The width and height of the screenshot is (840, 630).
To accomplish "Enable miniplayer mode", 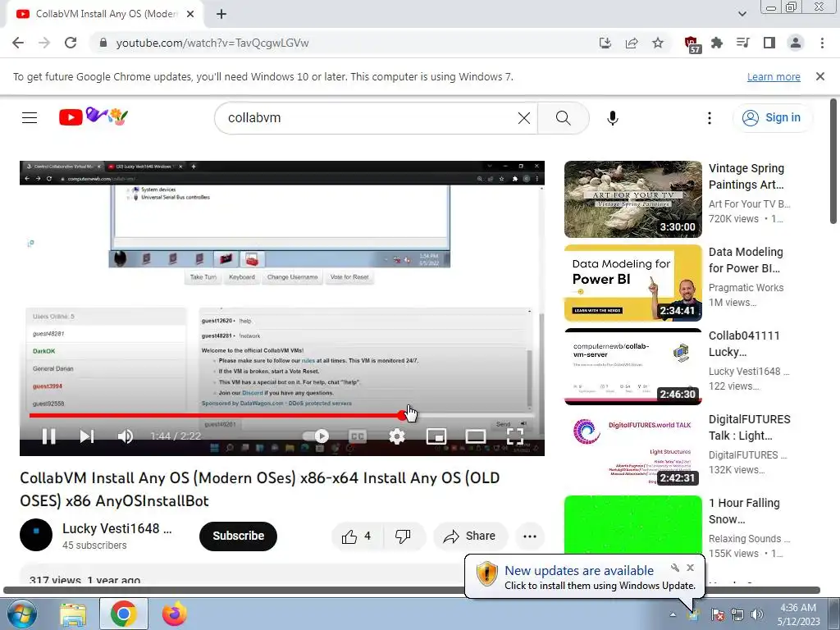I will pyautogui.click(x=436, y=436).
